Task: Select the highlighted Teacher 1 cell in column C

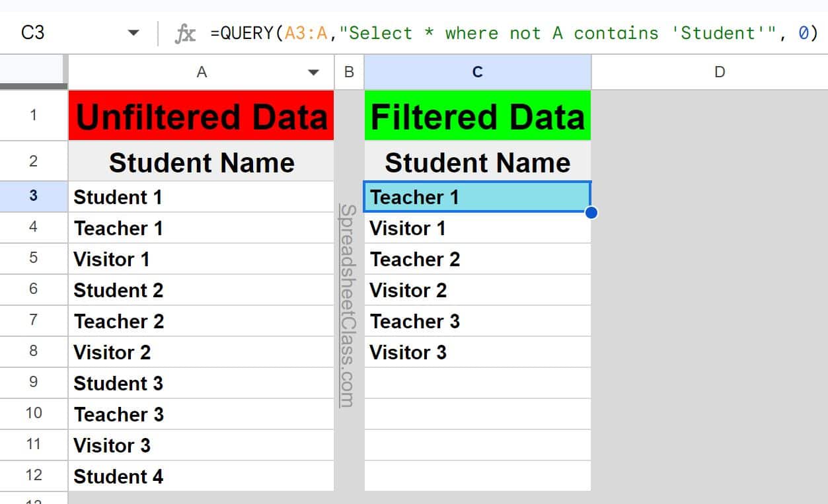Action: pyautogui.click(x=477, y=197)
